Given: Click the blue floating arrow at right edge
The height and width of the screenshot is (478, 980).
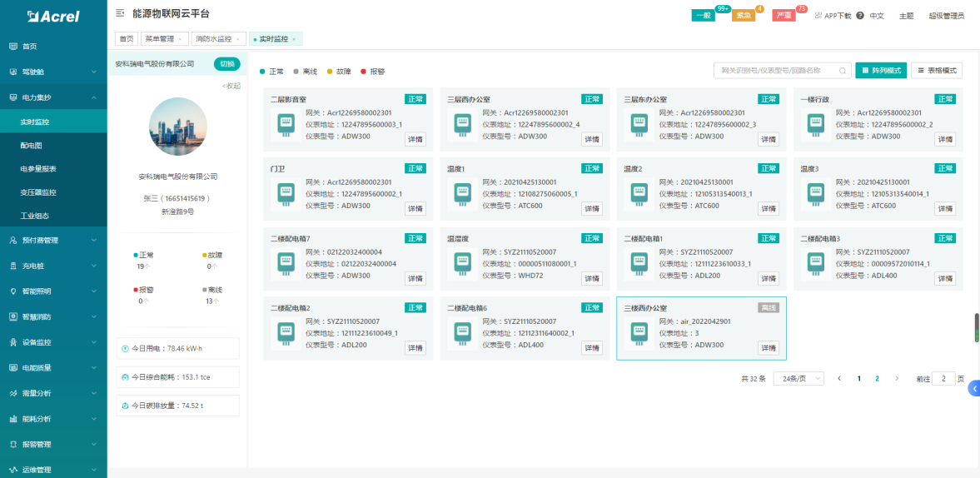Looking at the screenshot, I should tap(973, 389).
